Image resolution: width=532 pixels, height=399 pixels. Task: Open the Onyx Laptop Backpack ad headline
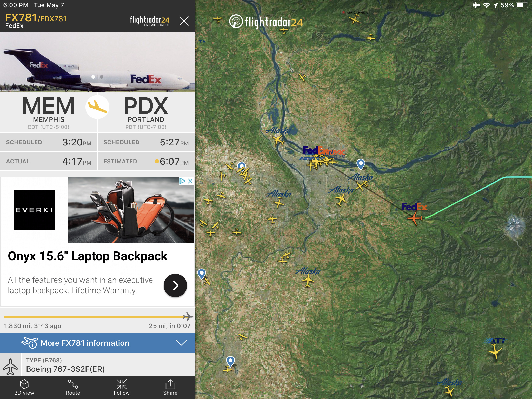point(88,256)
